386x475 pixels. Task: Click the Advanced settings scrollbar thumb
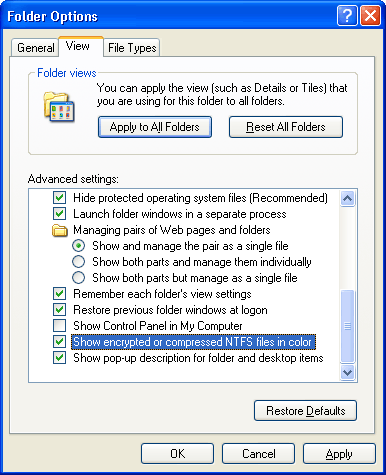tap(347, 326)
